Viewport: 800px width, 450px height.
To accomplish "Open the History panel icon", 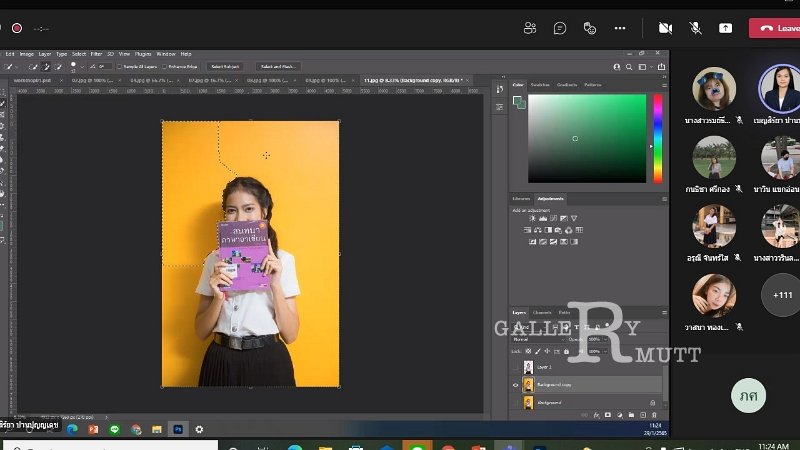I will click(x=499, y=89).
